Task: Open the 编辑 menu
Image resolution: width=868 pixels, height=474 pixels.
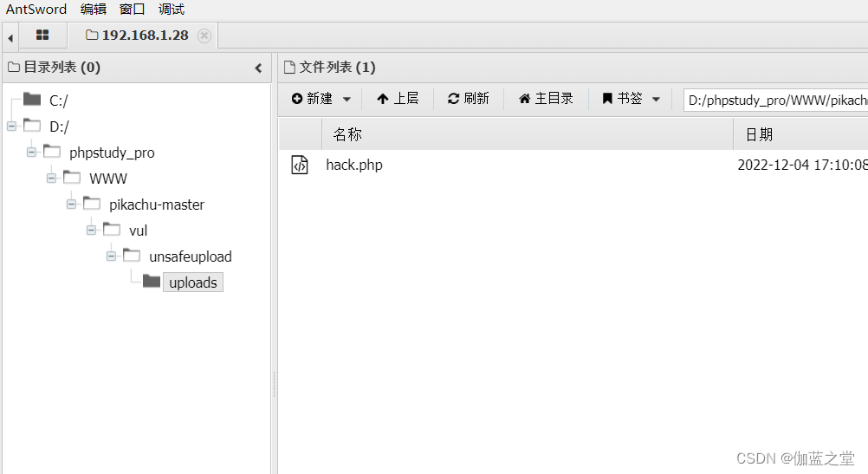Action: [x=93, y=10]
